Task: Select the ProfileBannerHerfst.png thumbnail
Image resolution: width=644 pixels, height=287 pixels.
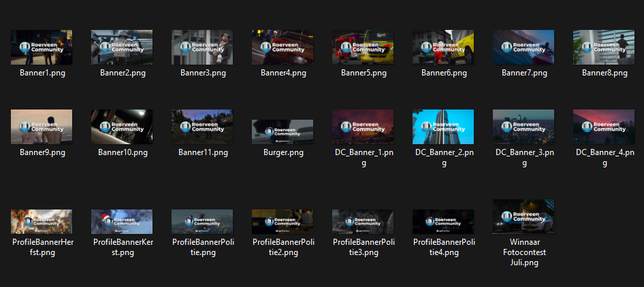Action: (42, 222)
